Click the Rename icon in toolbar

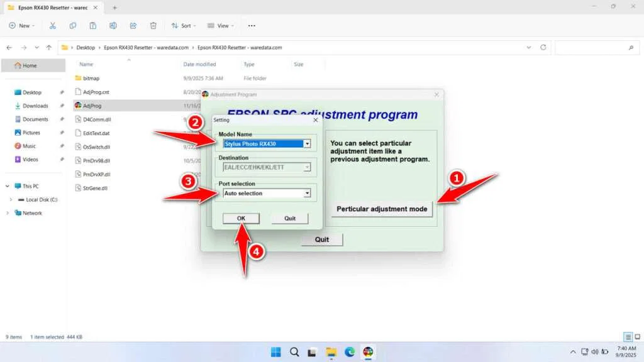tap(113, 26)
